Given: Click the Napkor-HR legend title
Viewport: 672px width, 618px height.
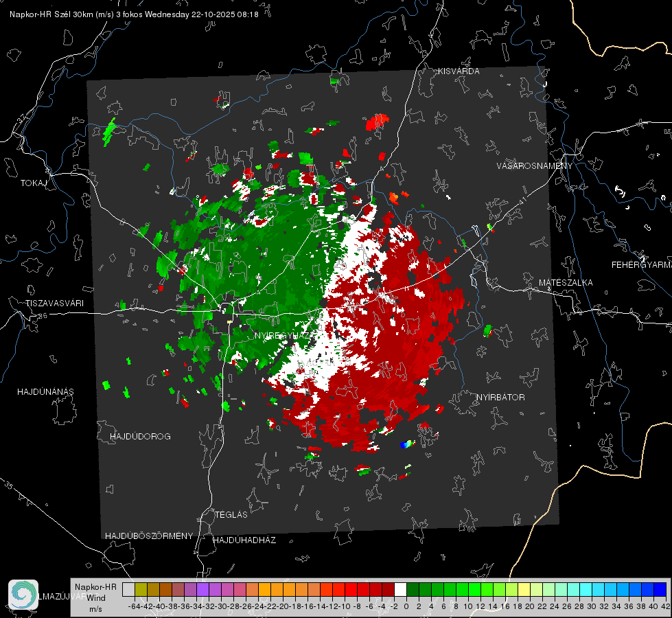Looking at the screenshot, I should (95, 587).
